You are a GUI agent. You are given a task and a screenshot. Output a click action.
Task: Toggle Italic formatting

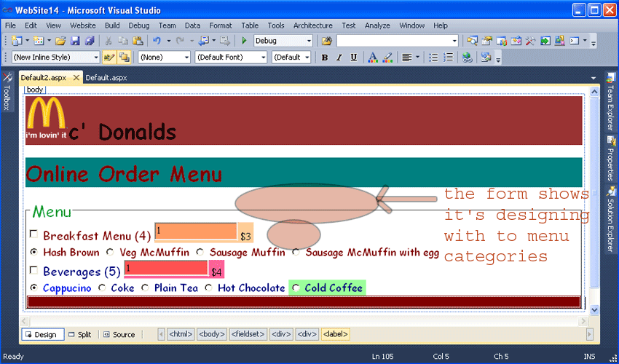(339, 58)
